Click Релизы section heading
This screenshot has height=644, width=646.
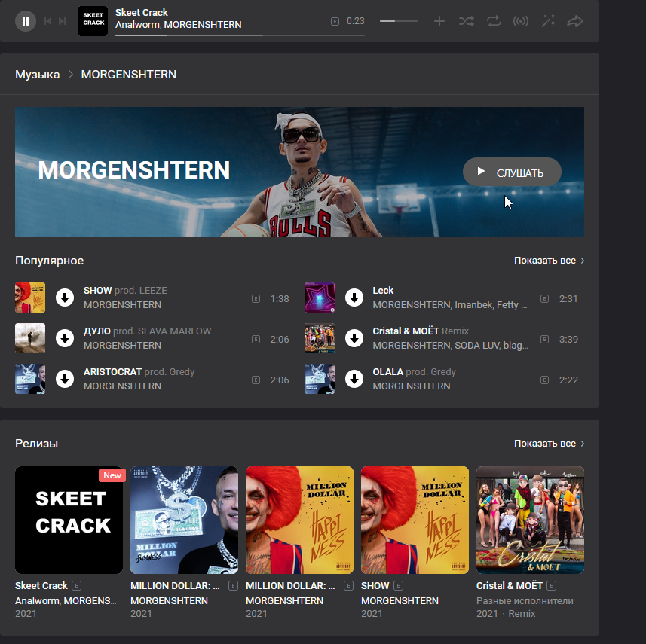(37, 444)
